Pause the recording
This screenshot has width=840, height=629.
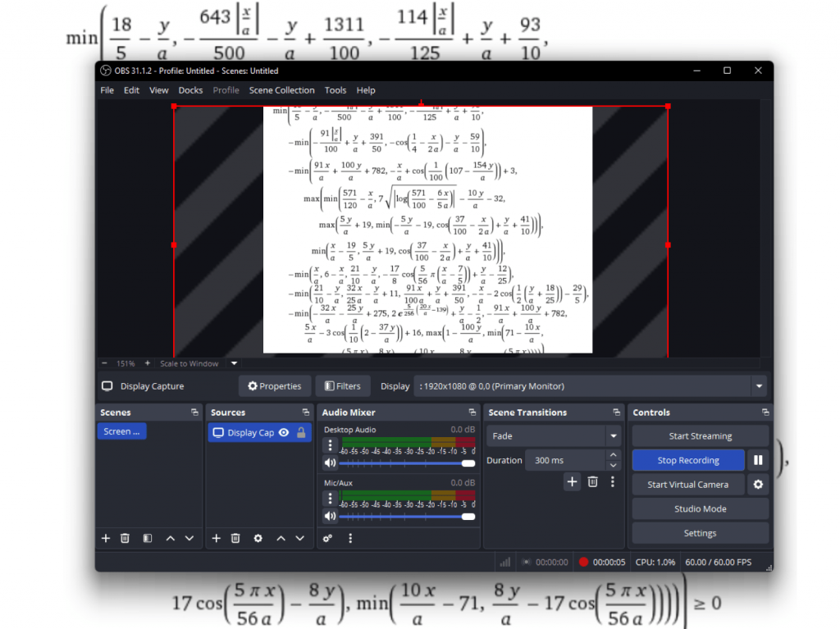point(759,460)
